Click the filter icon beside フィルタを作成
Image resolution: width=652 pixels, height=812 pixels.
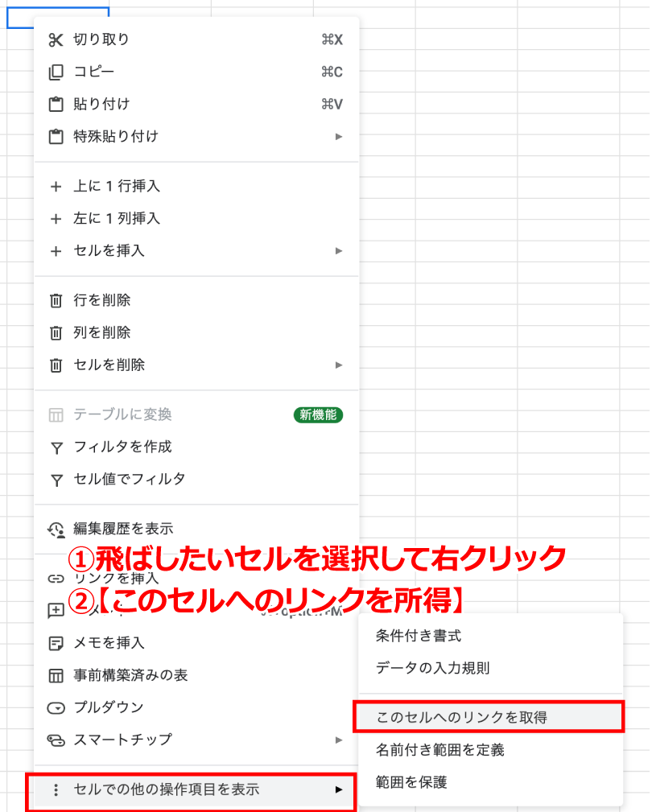(x=56, y=447)
